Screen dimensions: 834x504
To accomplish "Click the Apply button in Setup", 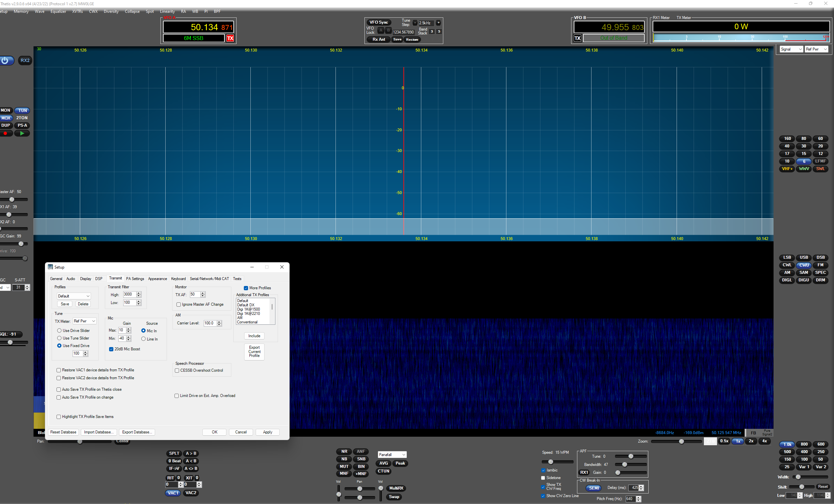I will [x=267, y=432].
